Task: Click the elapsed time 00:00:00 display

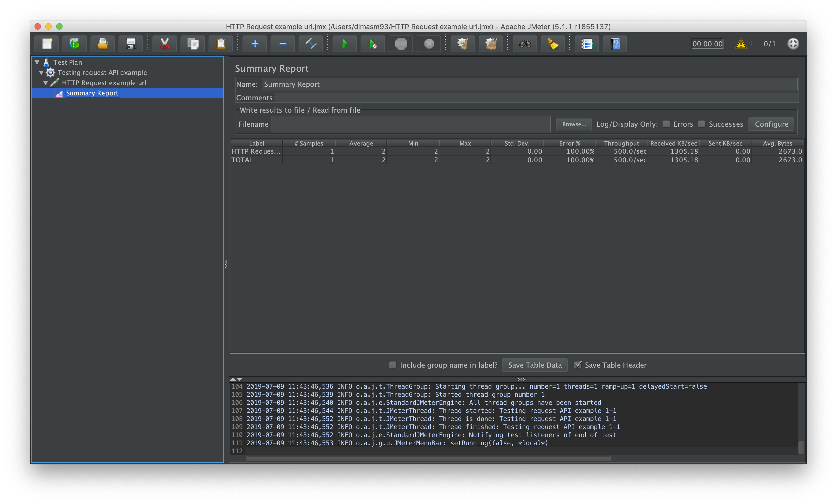Action: point(708,44)
